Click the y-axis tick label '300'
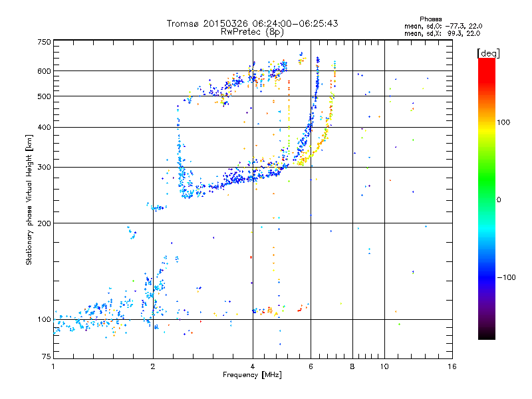532x399 pixels. [44, 168]
